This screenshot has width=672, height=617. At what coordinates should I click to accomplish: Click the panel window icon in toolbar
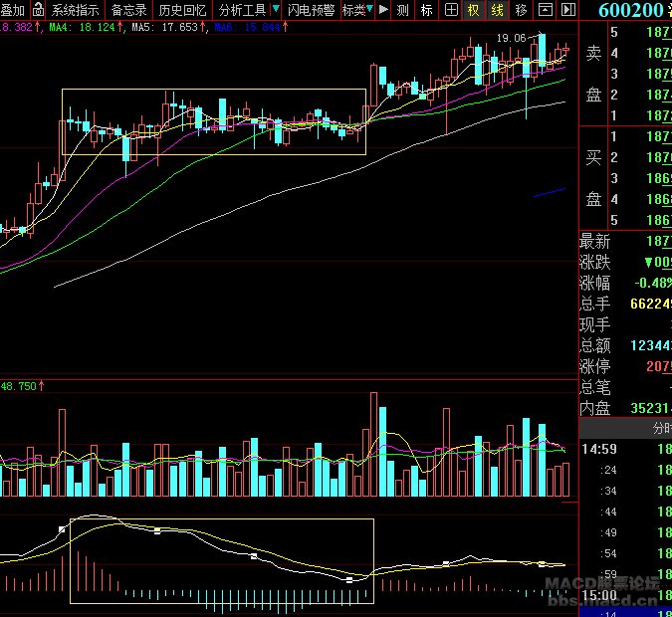[x=545, y=10]
